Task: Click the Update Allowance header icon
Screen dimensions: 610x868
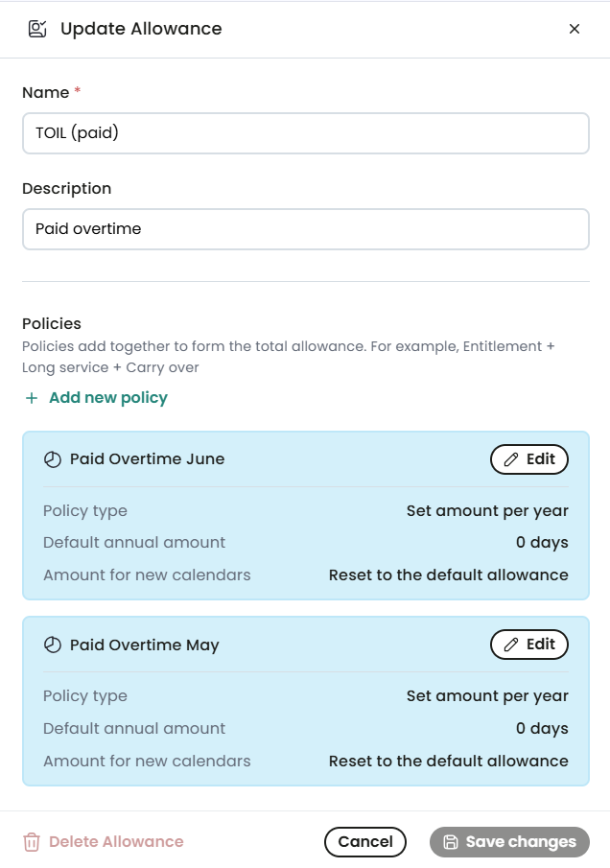Action: (37, 29)
